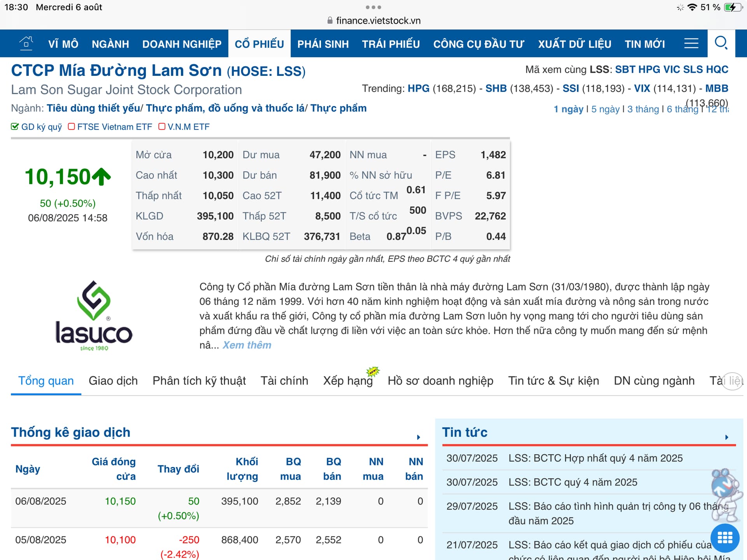
Task: Open the PHÁI SINH menu
Action: tap(323, 44)
